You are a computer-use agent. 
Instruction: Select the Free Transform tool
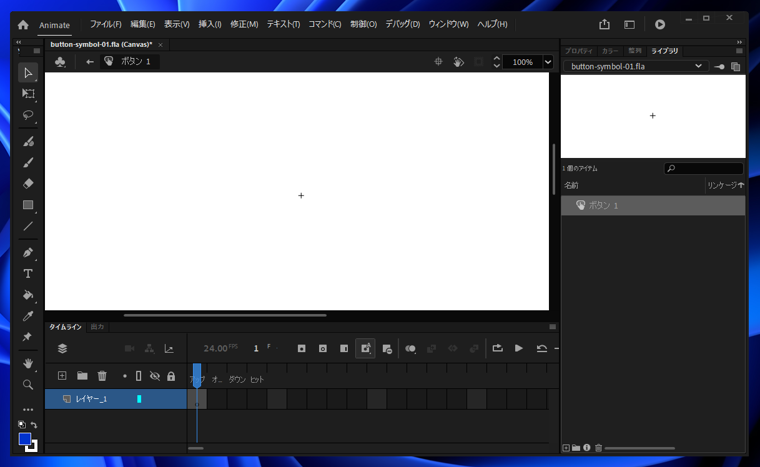(x=28, y=94)
